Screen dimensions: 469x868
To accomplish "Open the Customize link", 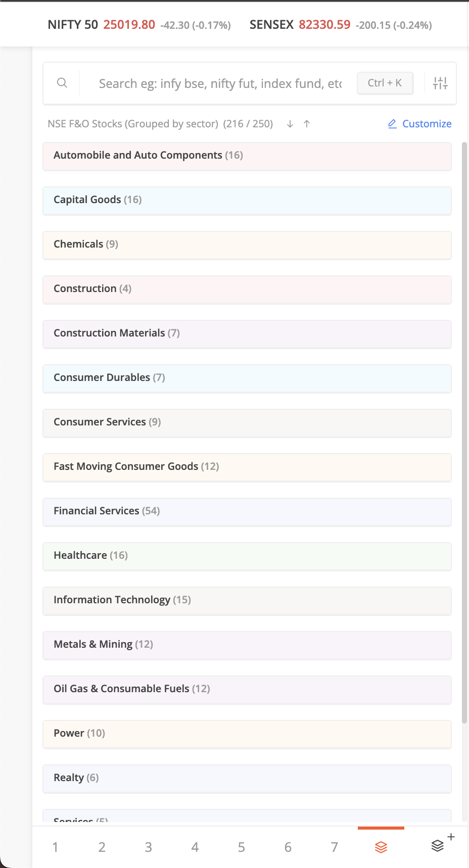I will pos(427,124).
